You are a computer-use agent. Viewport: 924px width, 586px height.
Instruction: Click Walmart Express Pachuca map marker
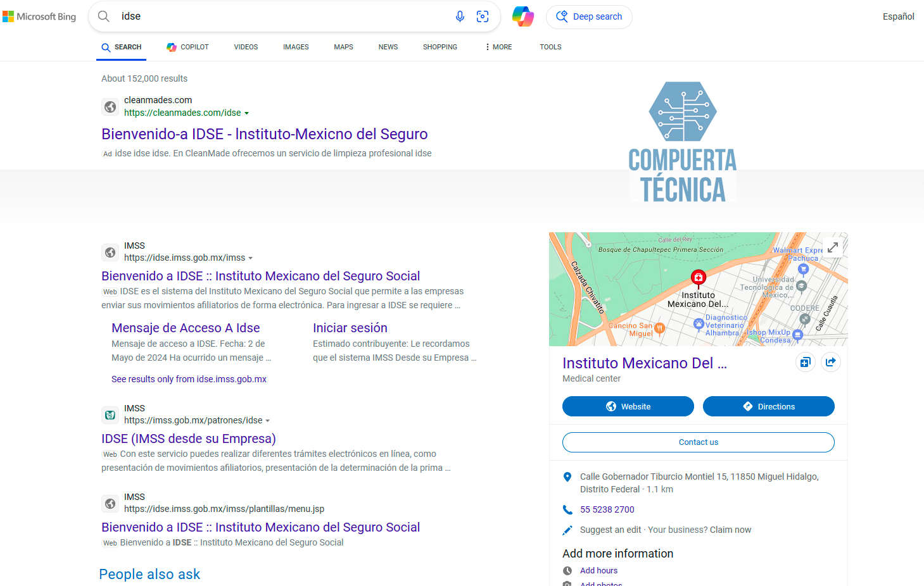(x=803, y=269)
